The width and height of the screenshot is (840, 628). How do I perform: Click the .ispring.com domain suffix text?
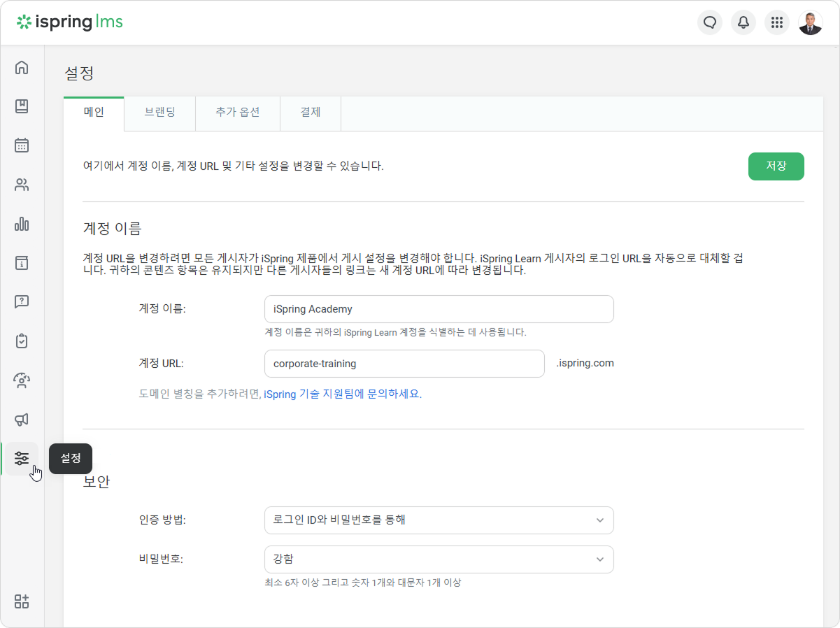[585, 363]
